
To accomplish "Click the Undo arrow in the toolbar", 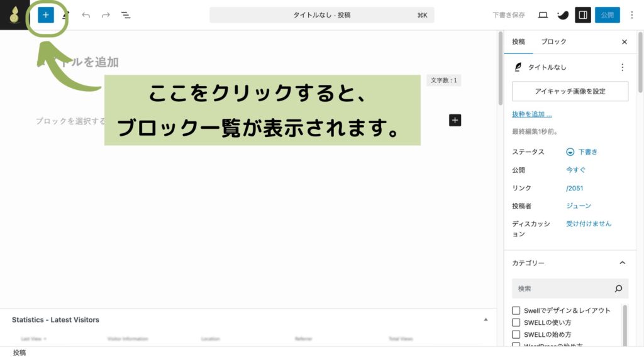I will point(86,14).
